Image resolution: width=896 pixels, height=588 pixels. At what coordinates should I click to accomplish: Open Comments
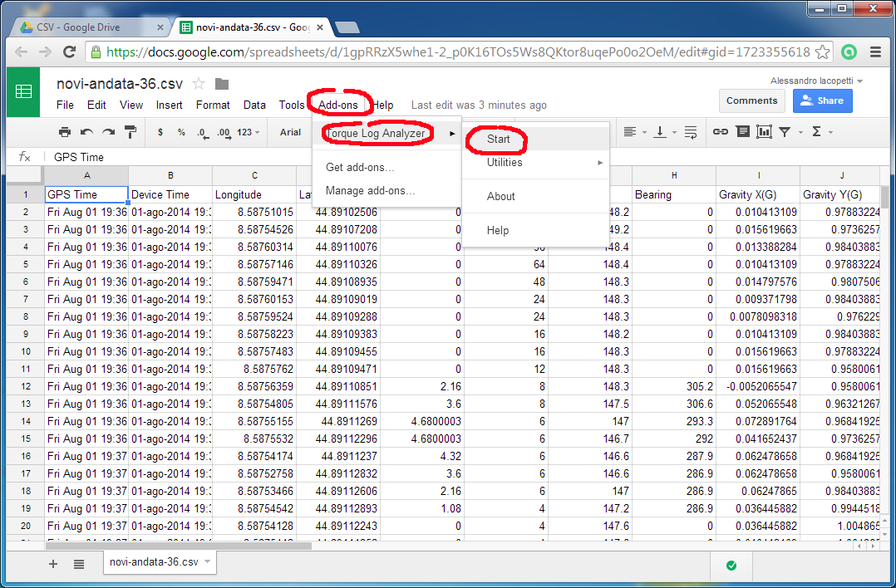coord(751,100)
